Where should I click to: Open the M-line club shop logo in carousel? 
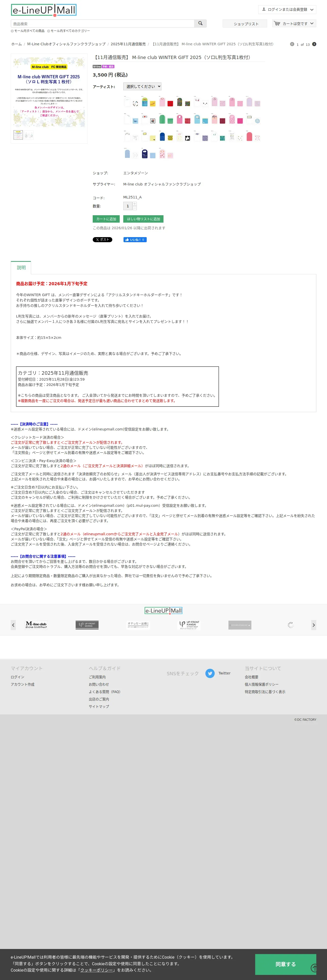pos(36,625)
